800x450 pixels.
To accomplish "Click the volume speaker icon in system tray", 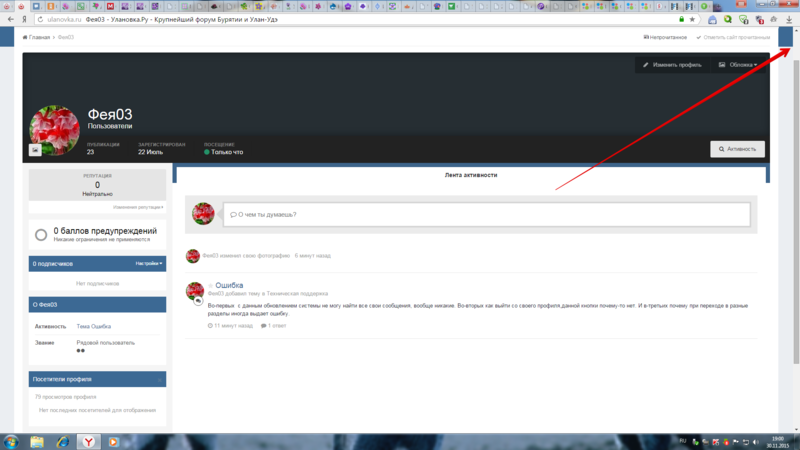I will tap(756, 442).
